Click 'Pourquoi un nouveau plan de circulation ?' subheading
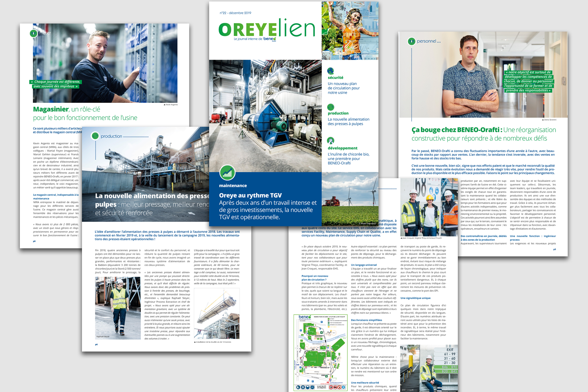Viewport: 588px width, 392px height. click(x=315, y=278)
